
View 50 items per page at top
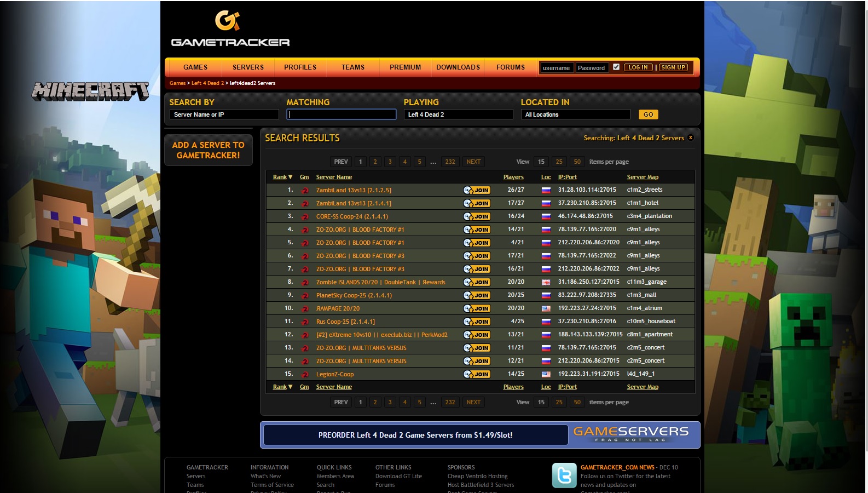577,162
